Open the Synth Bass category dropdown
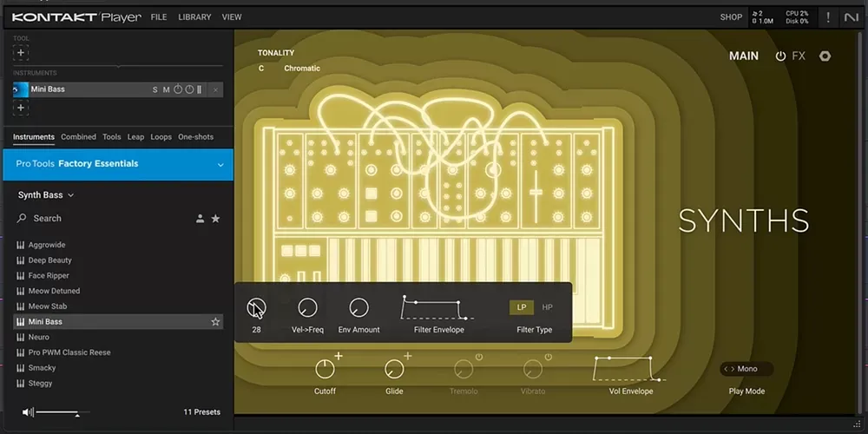The image size is (868, 434). pos(46,194)
